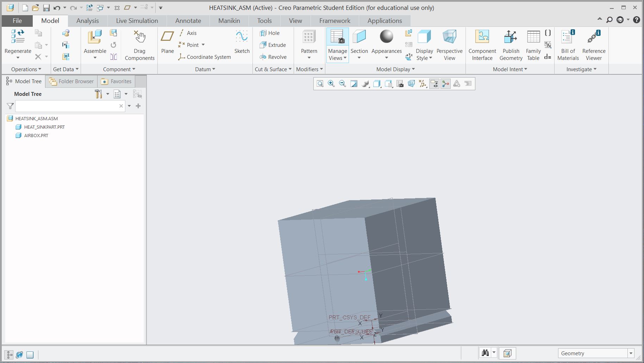Toggle the Datum display filters

click(423, 84)
